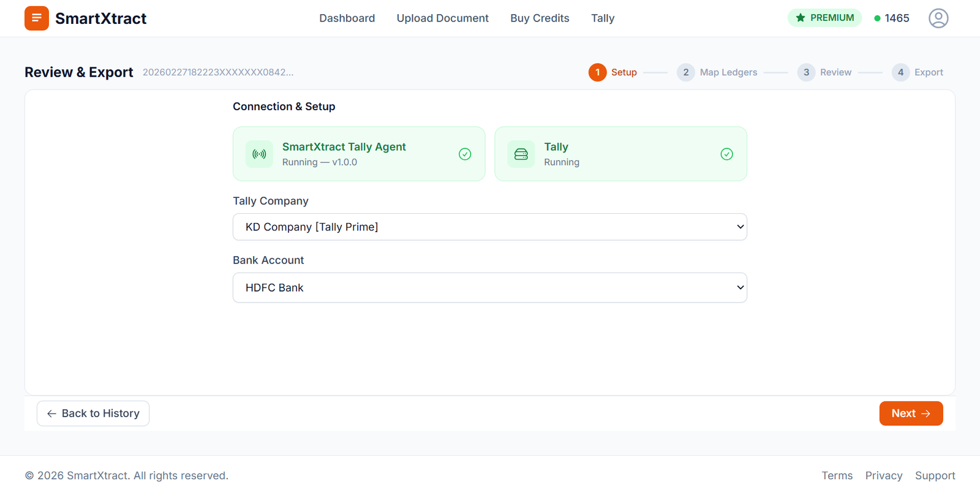The image size is (980, 495).
Task: Open the Bank Account HDFC Bank dropdown
Action: [490, 287]
